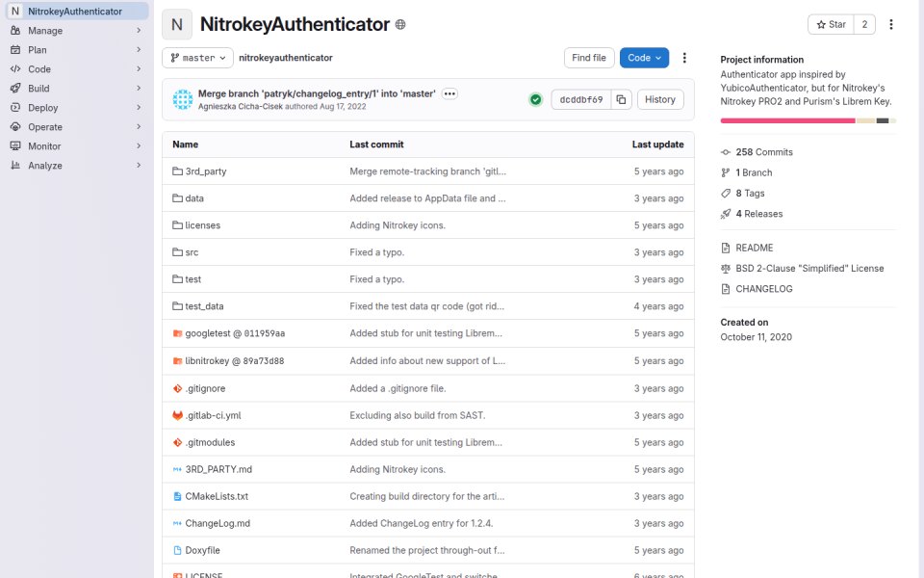
Task: Star the project with the Star button
Action: [x=831, y=24]
